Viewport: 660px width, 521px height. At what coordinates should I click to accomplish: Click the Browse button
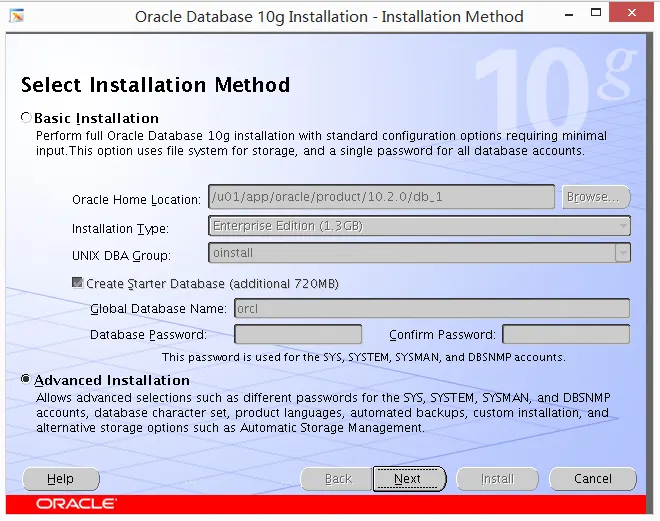tap(596, 197)
